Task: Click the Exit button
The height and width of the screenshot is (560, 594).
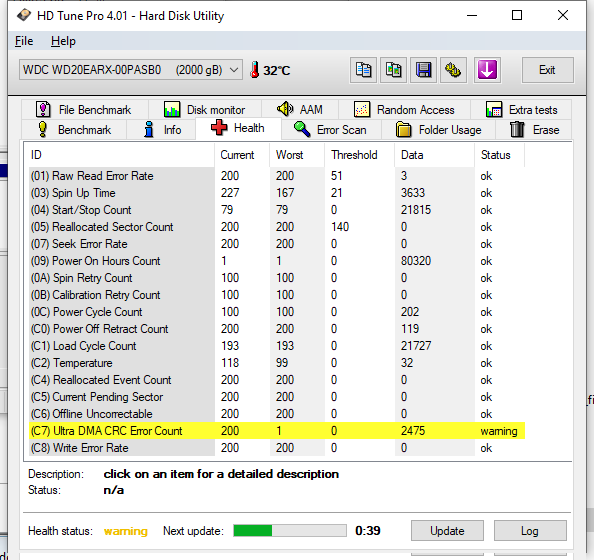Action: click(547, 70)
